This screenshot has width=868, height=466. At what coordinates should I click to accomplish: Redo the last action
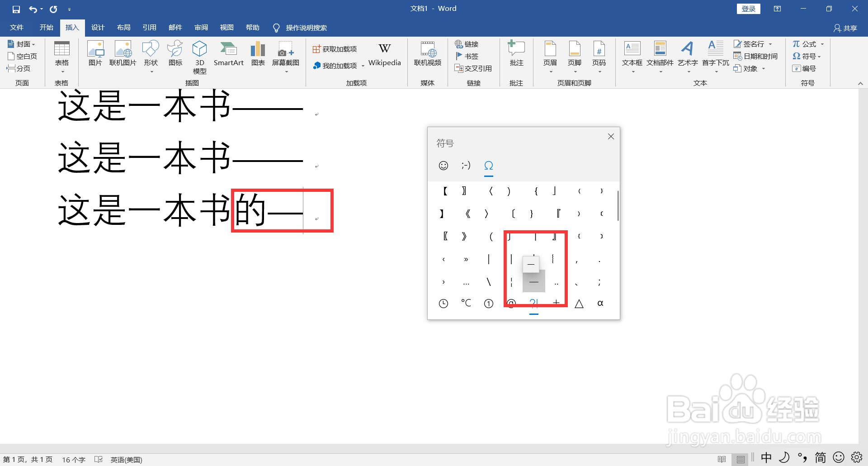pos(53,9)
